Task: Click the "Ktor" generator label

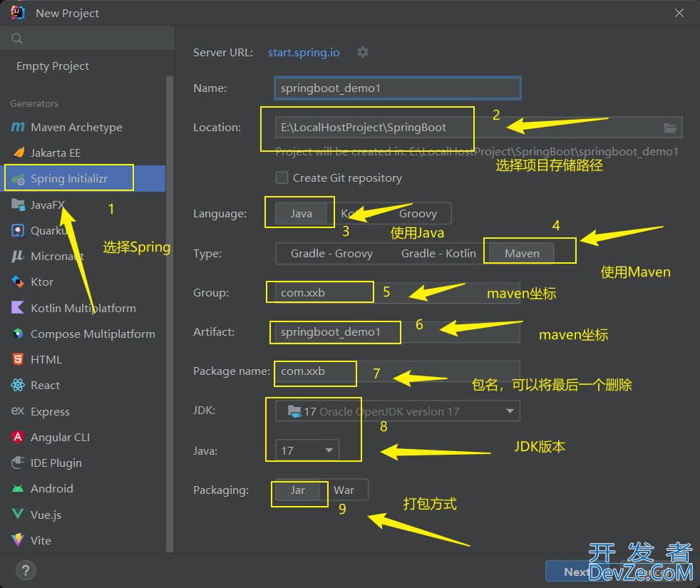Action: tap(42, 282)
